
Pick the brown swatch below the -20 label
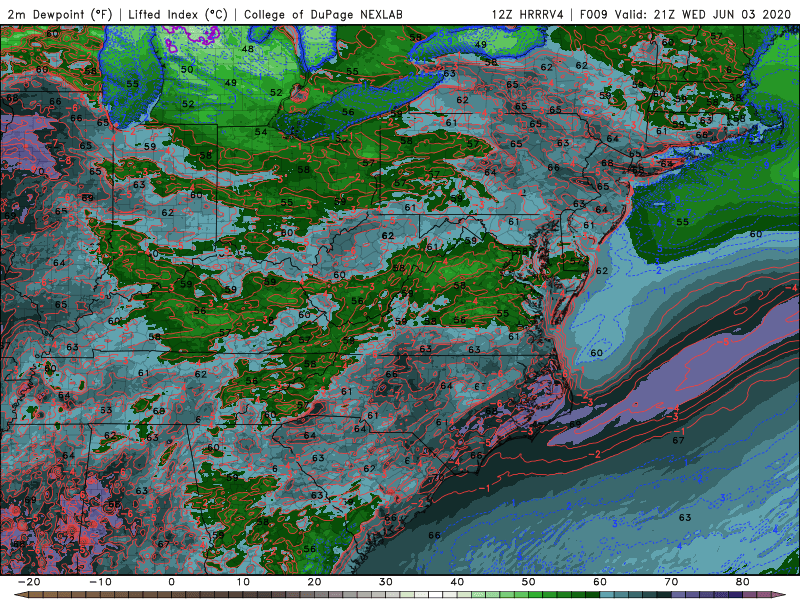point(36,594)
